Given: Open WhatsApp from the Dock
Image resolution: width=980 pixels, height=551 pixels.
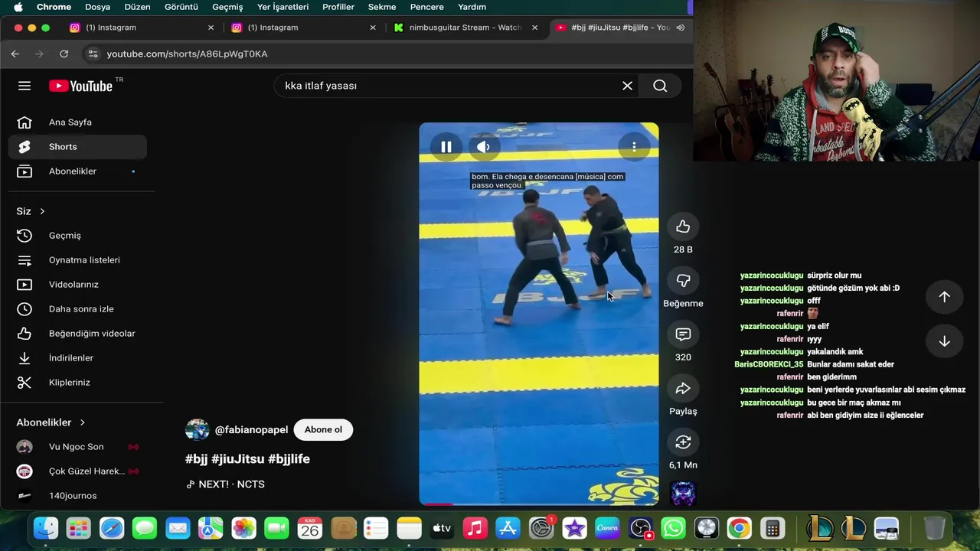Looking at the screenshot, I should point(673,528).
